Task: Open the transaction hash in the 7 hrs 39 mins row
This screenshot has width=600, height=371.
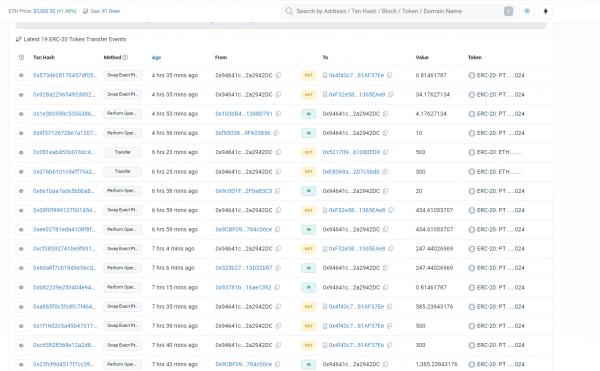Action: click(x=65, y=326)
